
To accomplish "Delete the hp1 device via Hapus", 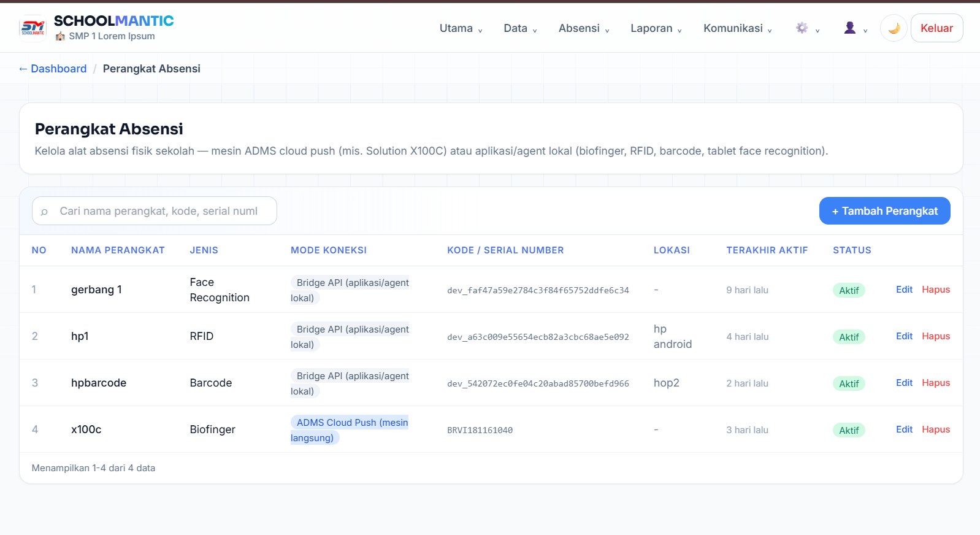I will (936, 336).
